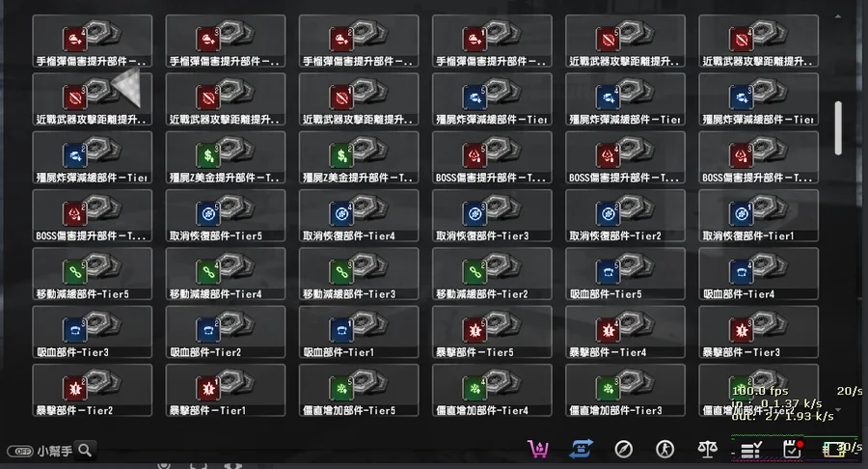Select the 移動減緩部件-Tier4 item
Viewport: 868px width, 469px height.
coord(226,273)
